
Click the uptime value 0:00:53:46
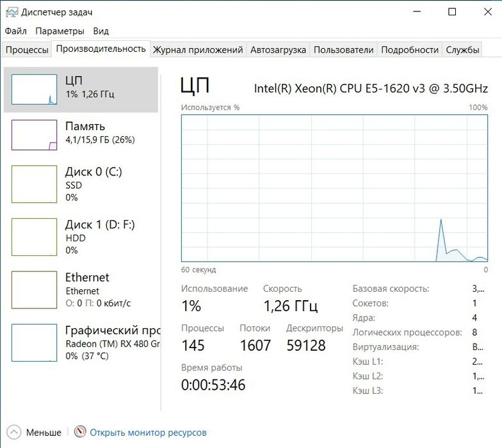pos(213,385)
